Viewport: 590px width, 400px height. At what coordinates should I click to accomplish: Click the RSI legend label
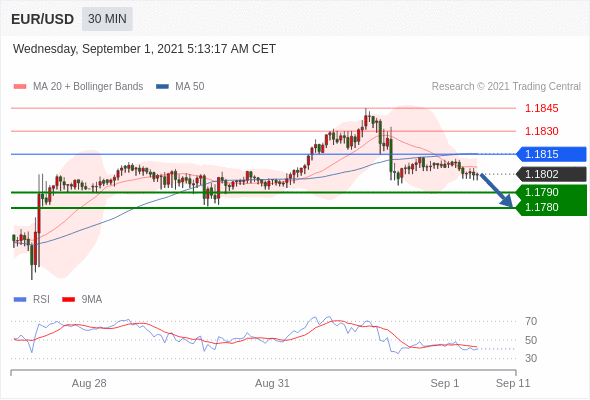coord(41,300)
